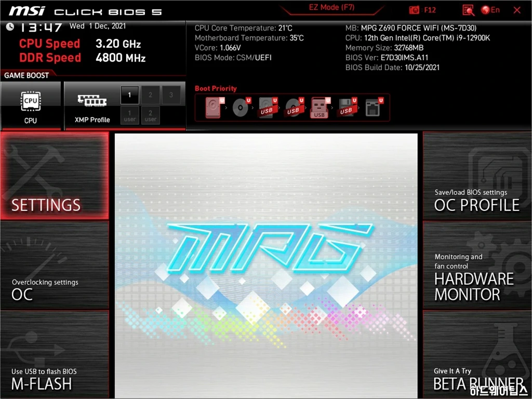532x399 pixels.
Task: Click the Memory Size 32768MB text
Action: click(384, 48)
